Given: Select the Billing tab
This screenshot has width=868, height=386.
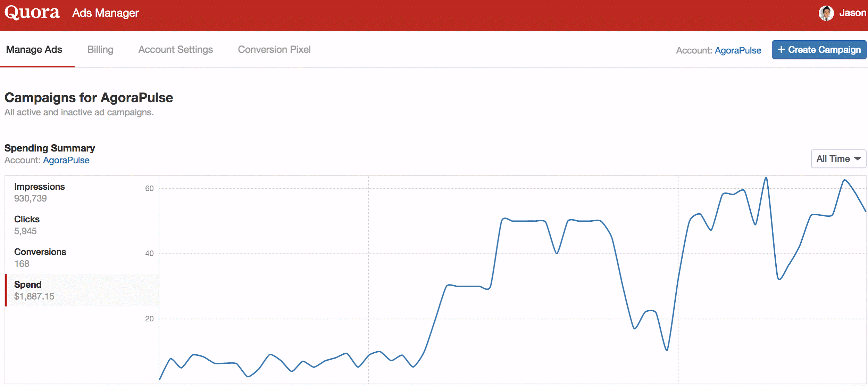Looking at the screenshot, I should [x=100, y=49].
